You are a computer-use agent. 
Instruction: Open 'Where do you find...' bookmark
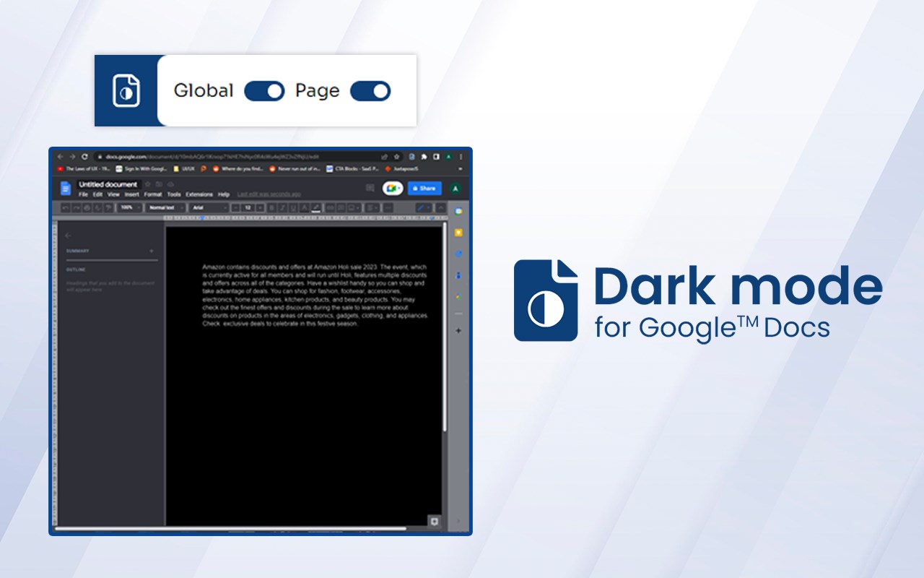(237, 169)
